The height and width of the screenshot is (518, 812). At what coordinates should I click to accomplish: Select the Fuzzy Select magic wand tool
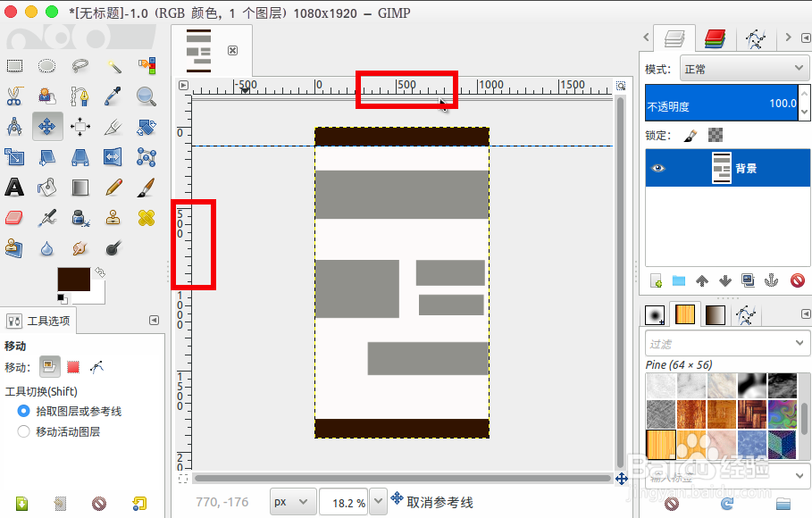pos(113,66)
